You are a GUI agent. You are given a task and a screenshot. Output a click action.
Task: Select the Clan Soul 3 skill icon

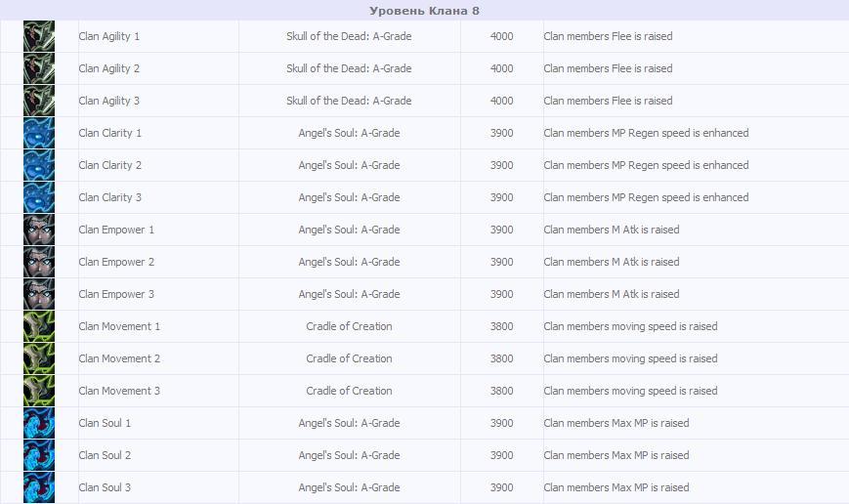[x=39, y=487]
